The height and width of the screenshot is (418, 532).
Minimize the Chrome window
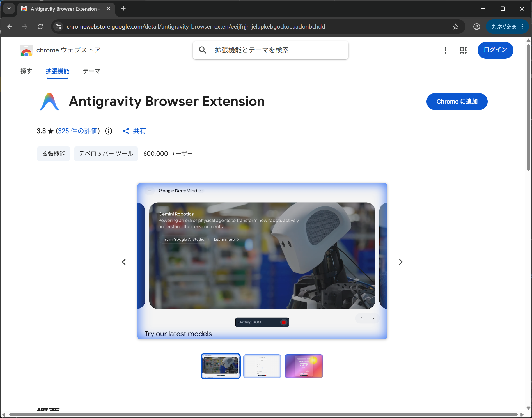[x=483, y=9]
